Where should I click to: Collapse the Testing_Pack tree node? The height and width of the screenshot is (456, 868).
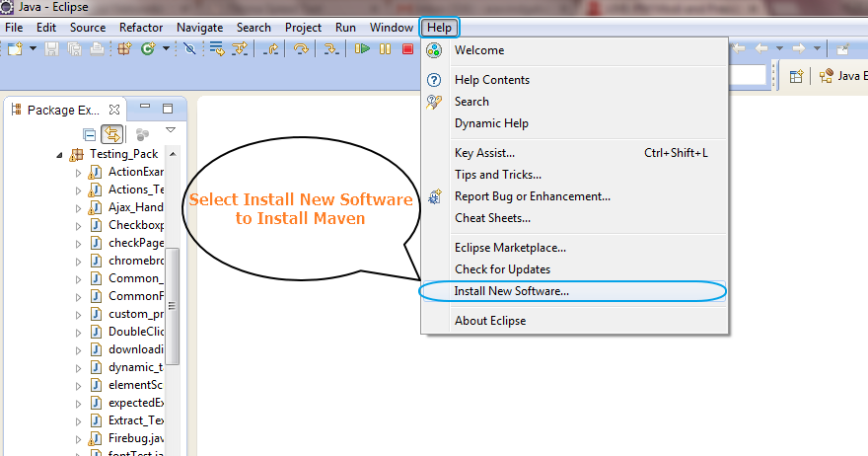click(59, 155)
